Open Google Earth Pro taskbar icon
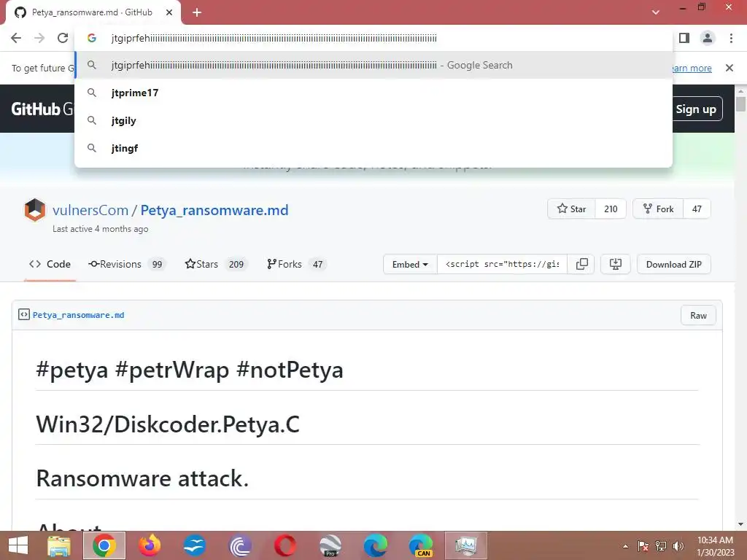Image resolution: width=747 pixels, height=560 pixels. pos(330,545)
